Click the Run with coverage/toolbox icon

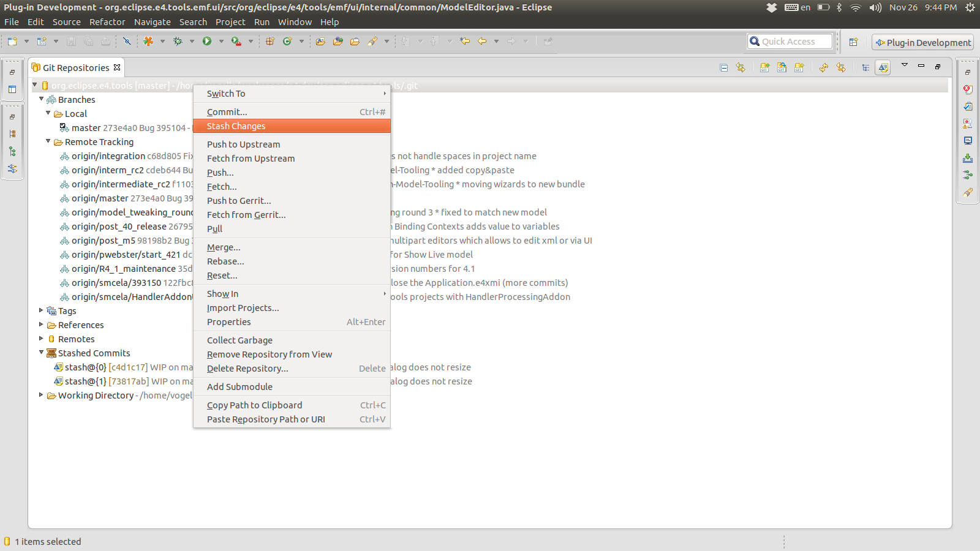[236, 41]
